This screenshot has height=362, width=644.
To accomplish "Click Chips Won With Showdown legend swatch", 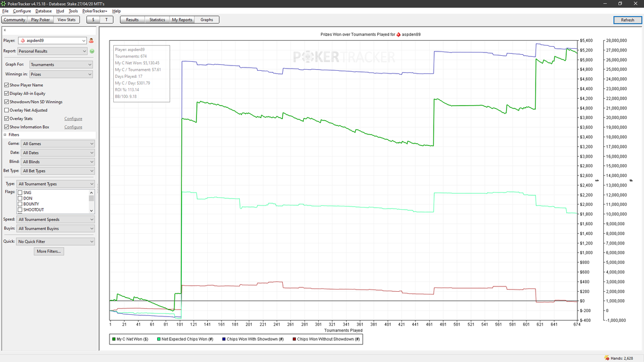I will (x=224, y=339).
